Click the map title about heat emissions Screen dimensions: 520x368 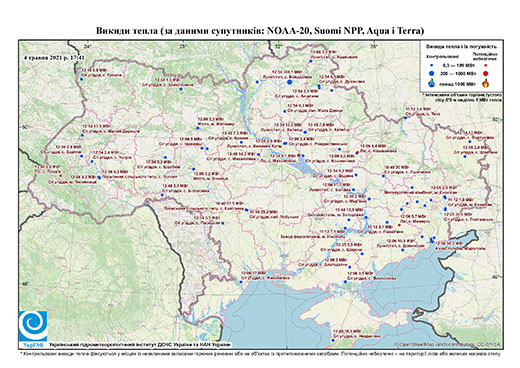click(x=260, y=31)
